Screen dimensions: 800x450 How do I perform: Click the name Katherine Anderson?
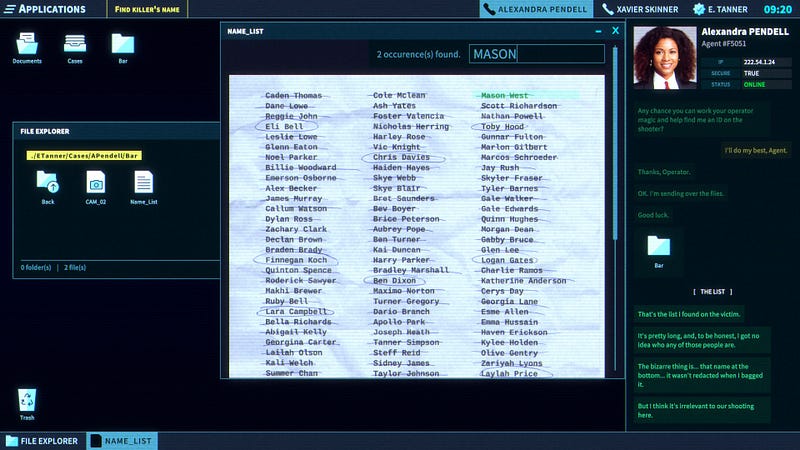[523, 281]
